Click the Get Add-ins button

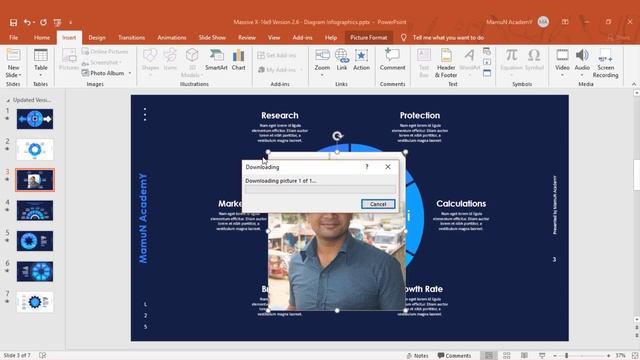click(x=277, y=55)
